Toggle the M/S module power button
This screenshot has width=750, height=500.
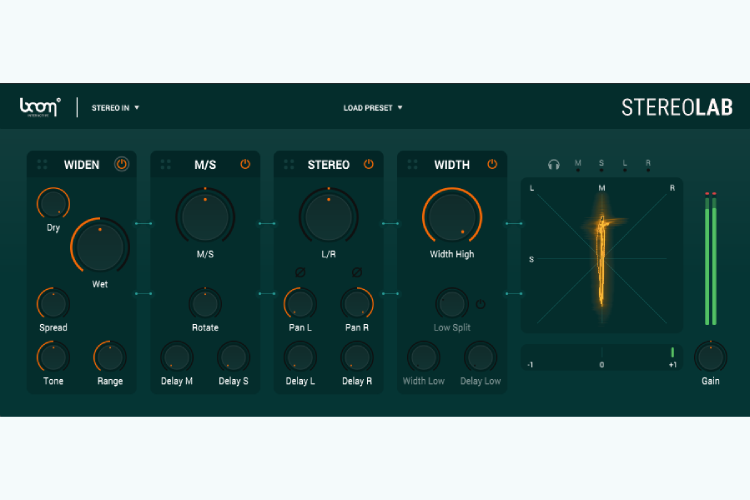(x=245, y=164)
